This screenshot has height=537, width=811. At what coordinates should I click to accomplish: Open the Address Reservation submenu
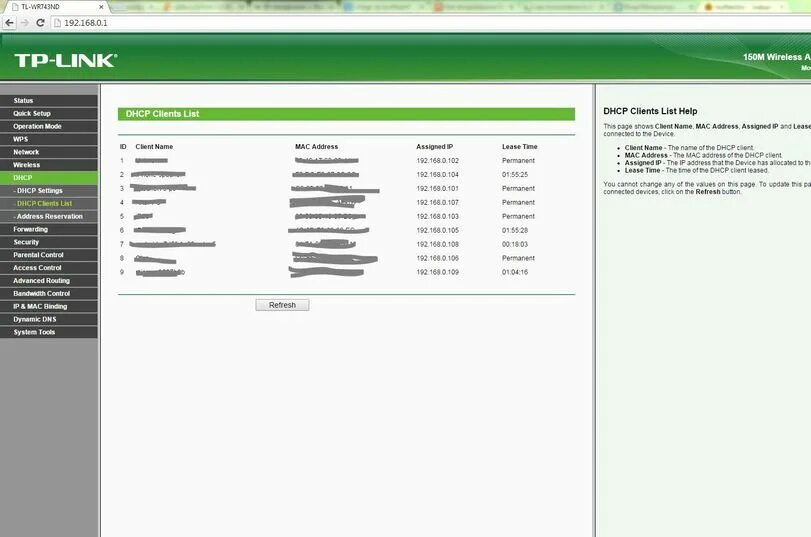(49, 217)
